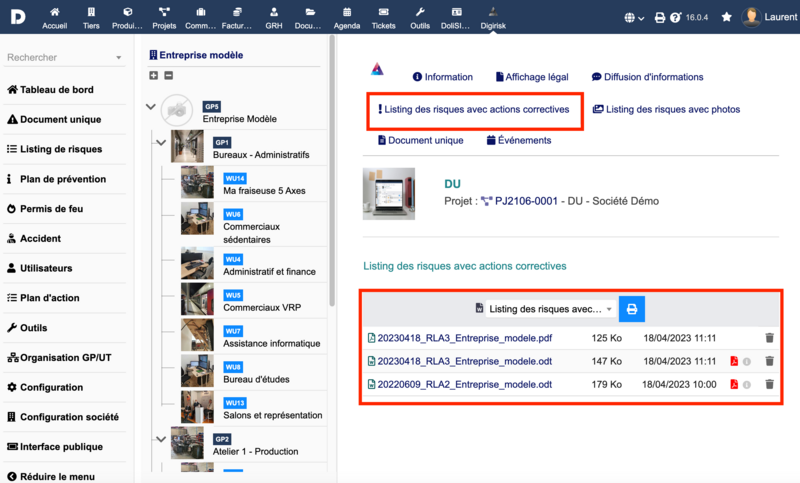Click the Dolibarr D logo
Image resolution: width=800 pixels, height=483 pixels.
[x=18, y=17]
